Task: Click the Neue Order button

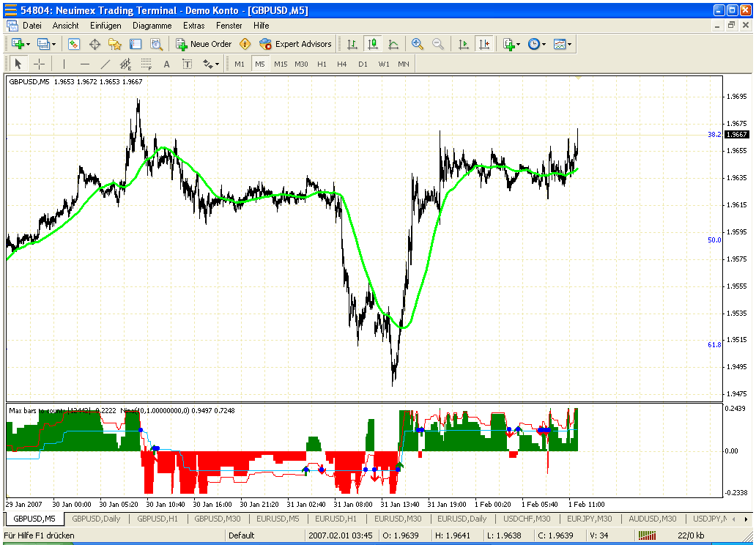Action: tap(204, 44)
